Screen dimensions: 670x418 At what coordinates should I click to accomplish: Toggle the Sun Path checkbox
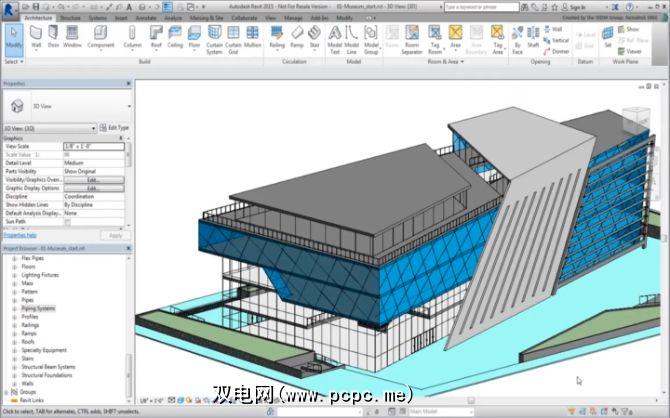coord(66,220)
